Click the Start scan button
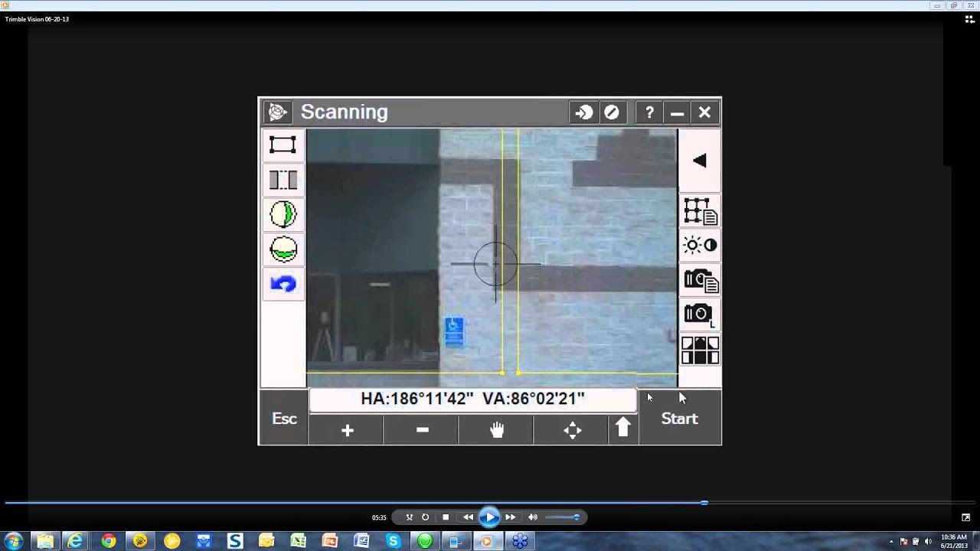 tap(680, 419)
